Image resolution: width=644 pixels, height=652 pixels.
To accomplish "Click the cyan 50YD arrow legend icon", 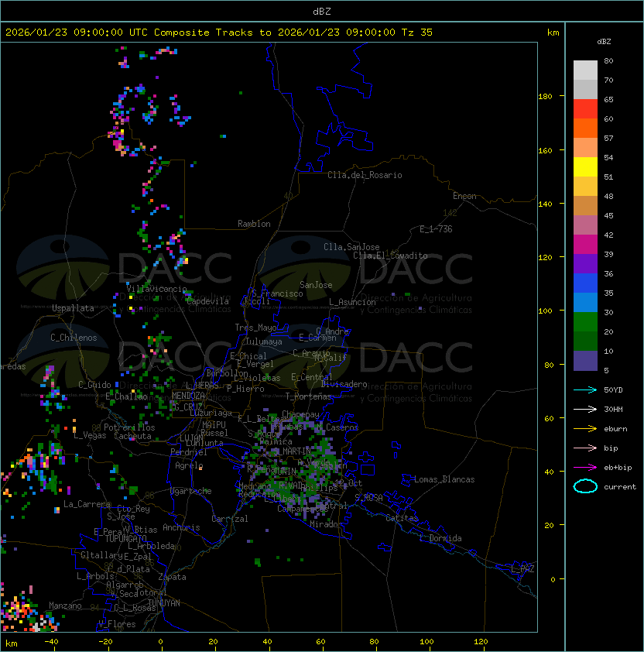I will [x=585, y=389].
